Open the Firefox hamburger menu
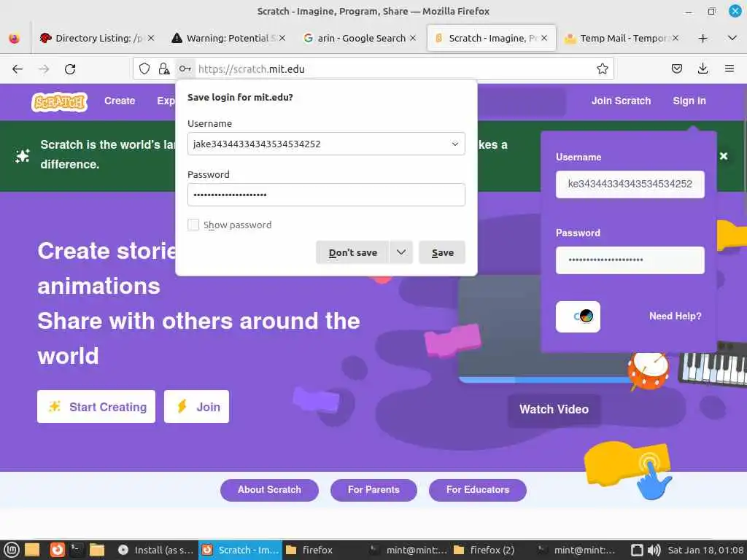Screen dimensions: 747x560 click(x=729, y=69)
